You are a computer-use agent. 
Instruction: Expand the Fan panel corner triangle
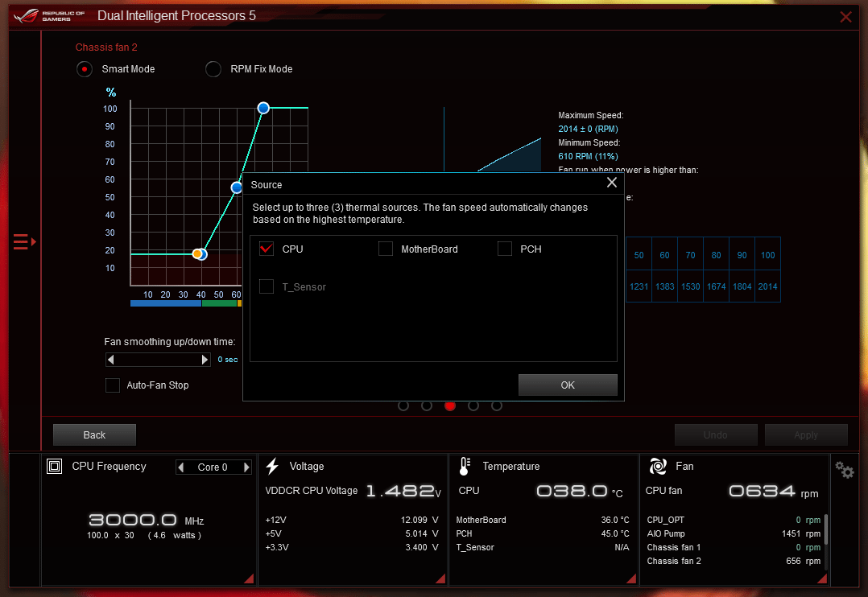tap(822, 578)
